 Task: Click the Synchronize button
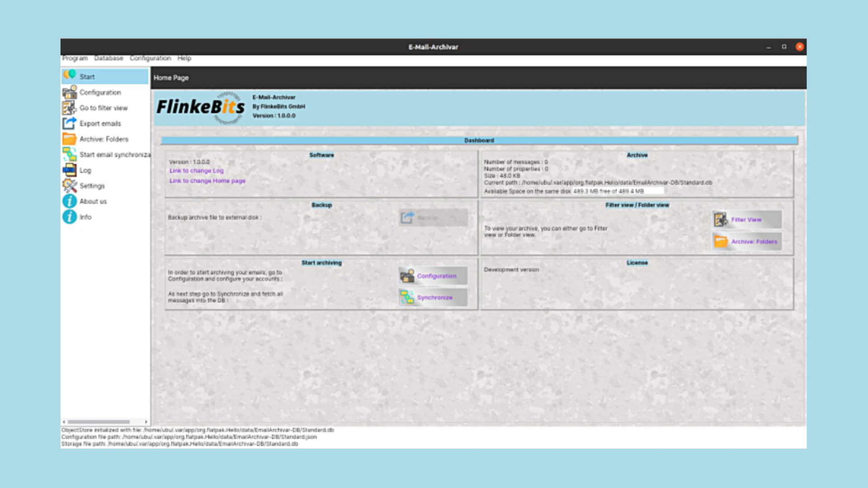[x=433, y=297]
